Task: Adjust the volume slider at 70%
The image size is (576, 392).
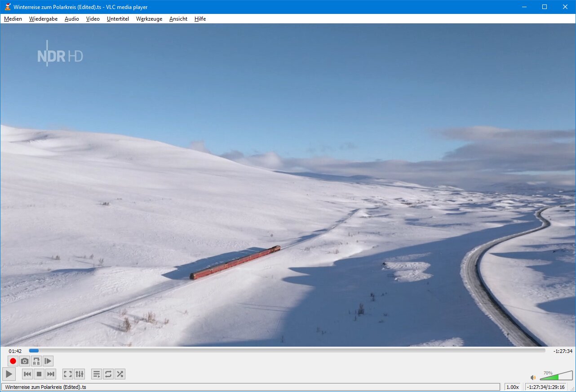Action: coord(556,376)
